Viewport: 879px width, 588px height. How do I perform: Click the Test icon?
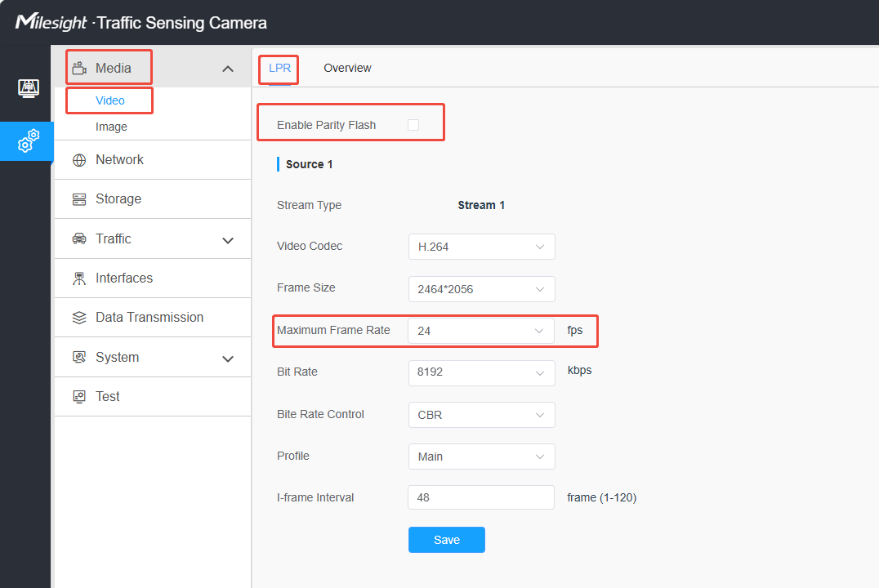click(79, 396)
